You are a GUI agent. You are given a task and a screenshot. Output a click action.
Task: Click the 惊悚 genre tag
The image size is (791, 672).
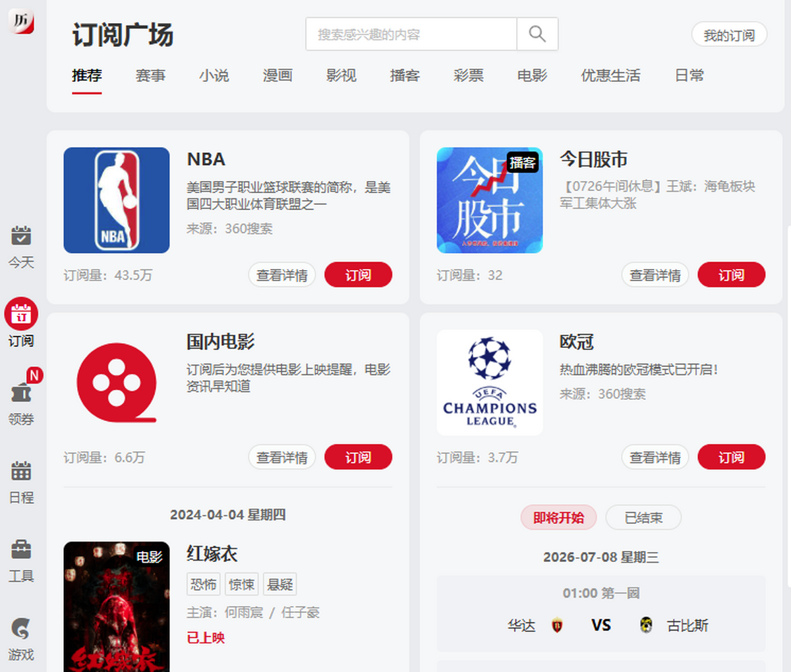pyautogui.click(x=242, y=584)
